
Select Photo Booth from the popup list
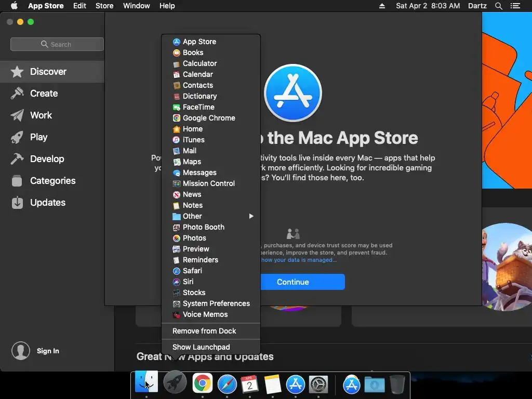click(211, 228)
